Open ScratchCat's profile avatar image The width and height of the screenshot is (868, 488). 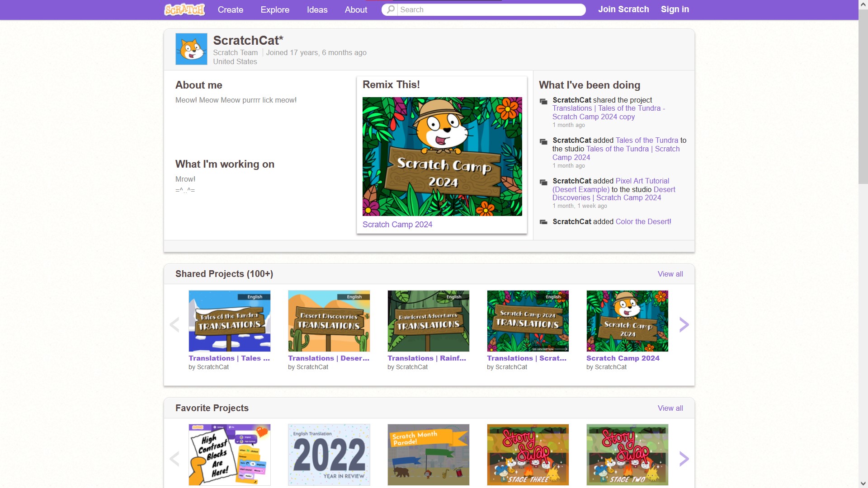tap(191, 49)
